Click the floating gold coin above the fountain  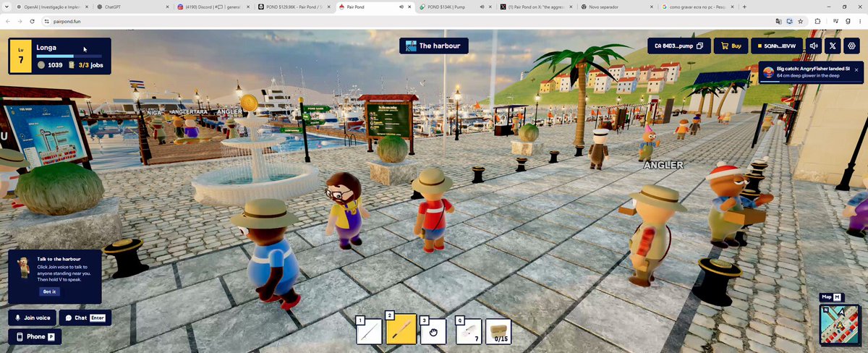[249, 103]
